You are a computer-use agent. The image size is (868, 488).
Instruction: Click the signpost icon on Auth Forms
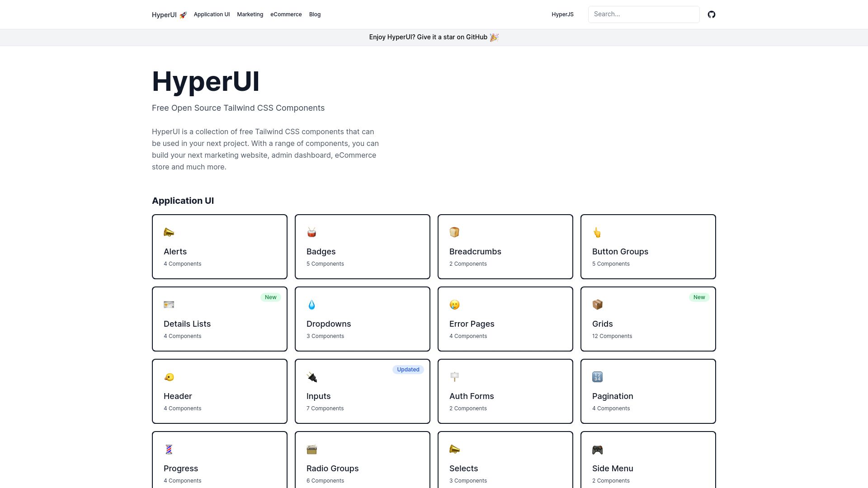click(454, 377)
